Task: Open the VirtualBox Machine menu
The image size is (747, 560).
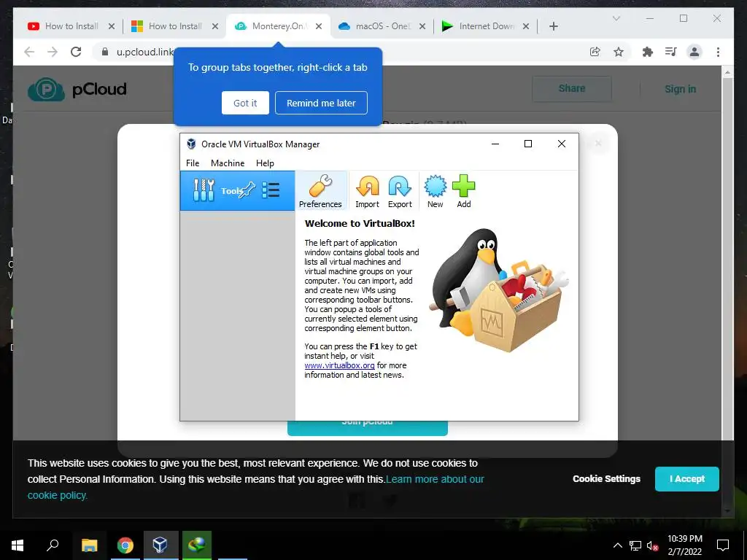Action: click(x=228, y=163)
